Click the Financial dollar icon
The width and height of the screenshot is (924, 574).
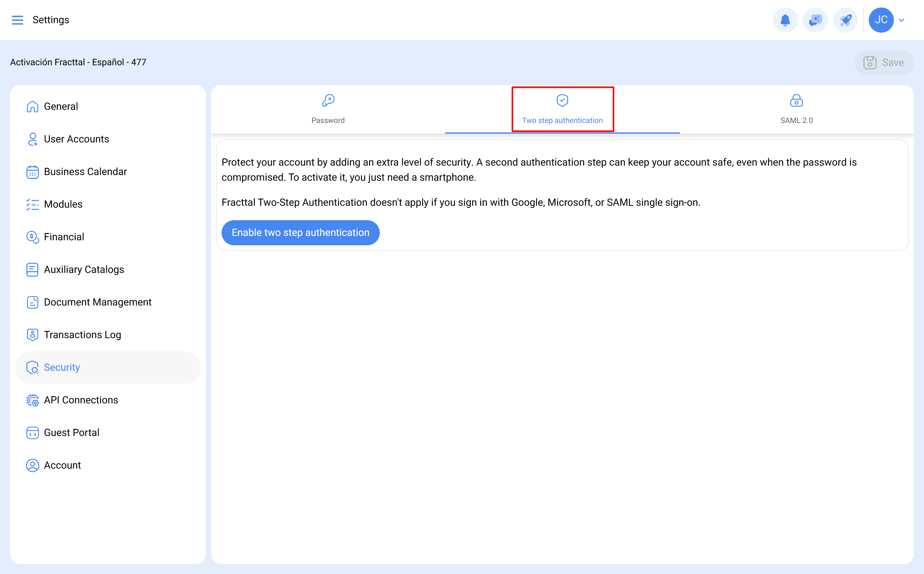click(x=32, y=237)
